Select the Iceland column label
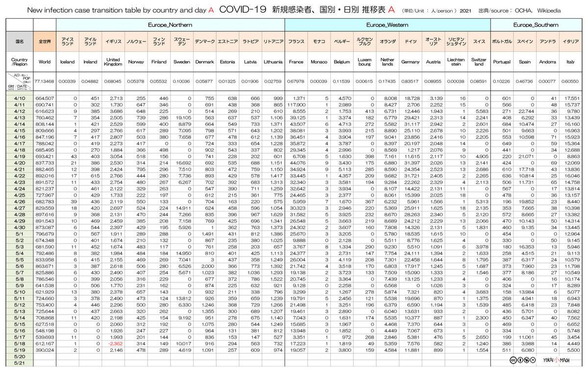The image size is (588, 370). pos(67,62)
